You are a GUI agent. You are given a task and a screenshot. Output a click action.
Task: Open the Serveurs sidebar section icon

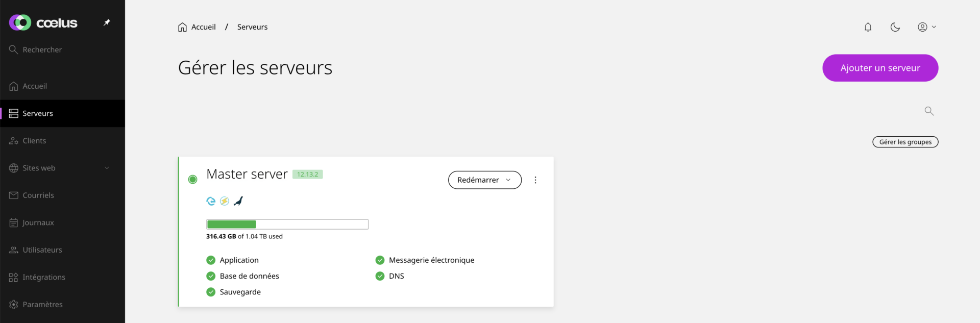click(x=13, y=113)
